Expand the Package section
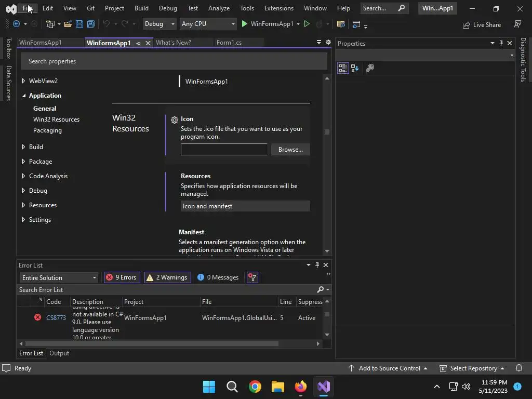532x399 pixels. (23, 162)
